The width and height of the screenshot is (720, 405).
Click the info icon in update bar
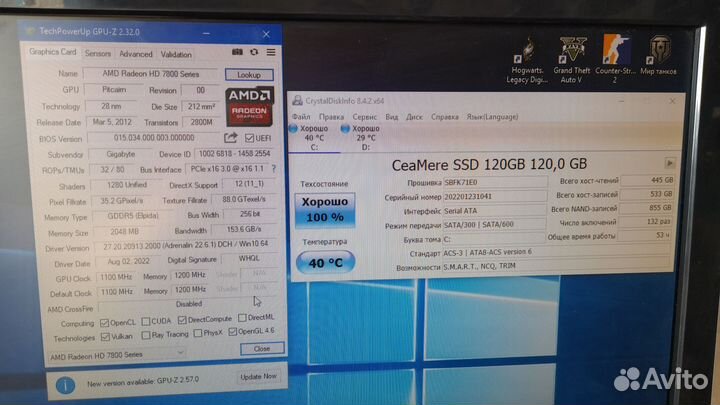(x=65, y=385)
